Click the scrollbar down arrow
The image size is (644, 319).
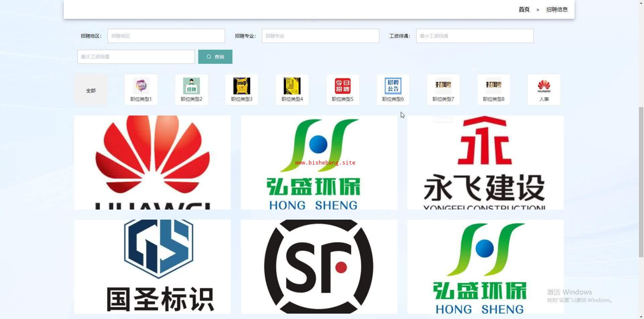tap(641, 316)
